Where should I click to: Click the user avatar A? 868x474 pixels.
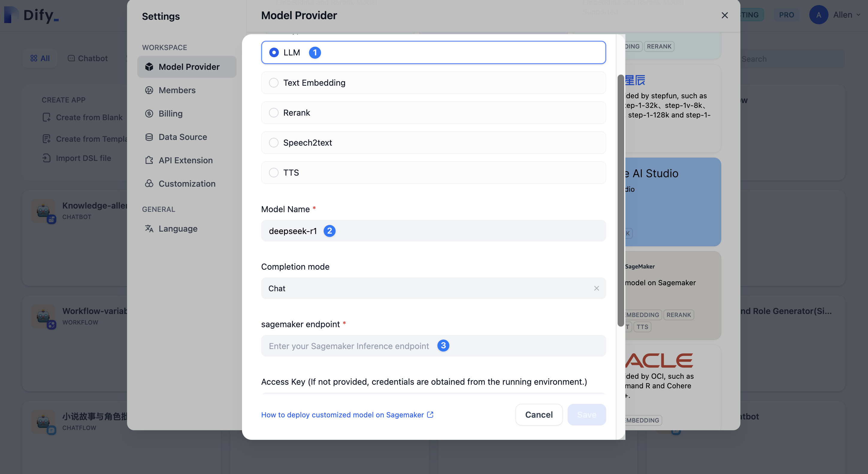819,15
